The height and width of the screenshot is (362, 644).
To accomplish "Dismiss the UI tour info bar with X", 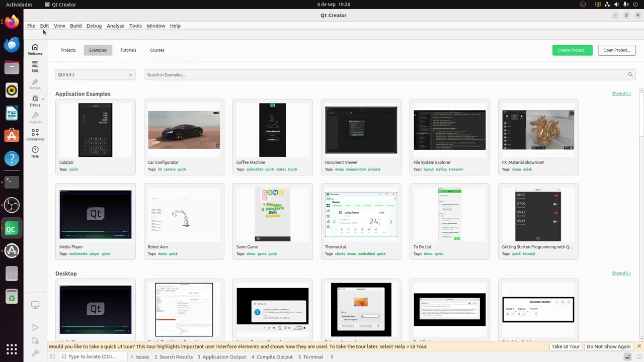I will click(639, 346).
